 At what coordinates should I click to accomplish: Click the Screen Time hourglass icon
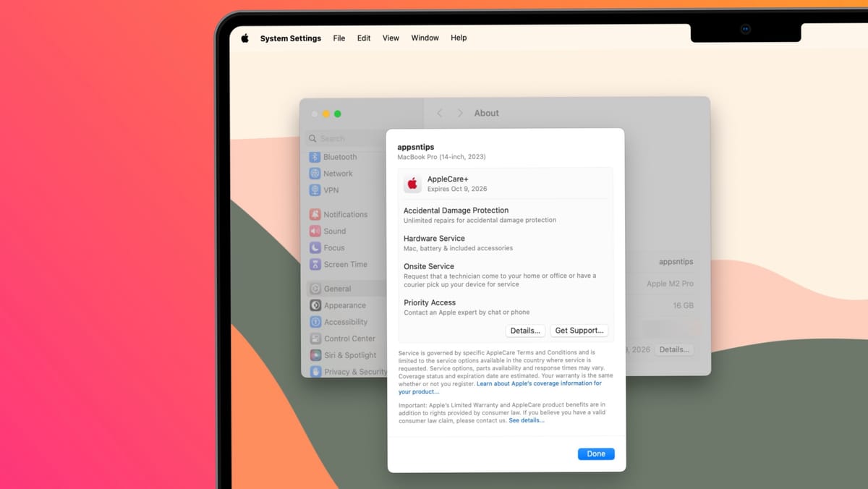[x=315, y=264]
